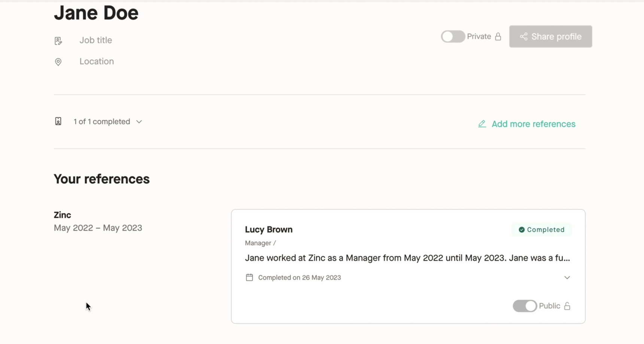This screenshot has height=344, width=644.
Task: Expand the 1 of 1 completed dropdown
Action: click(139, 121)
